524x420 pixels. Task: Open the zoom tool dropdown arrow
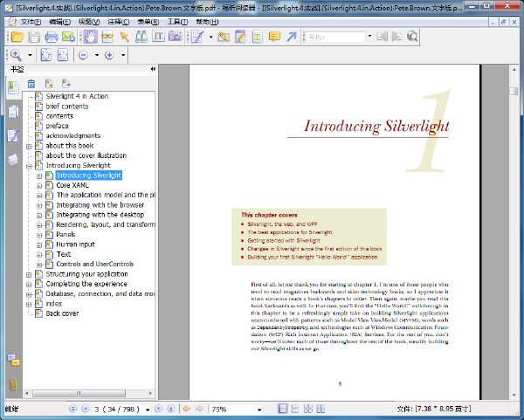tap(30, 55)
